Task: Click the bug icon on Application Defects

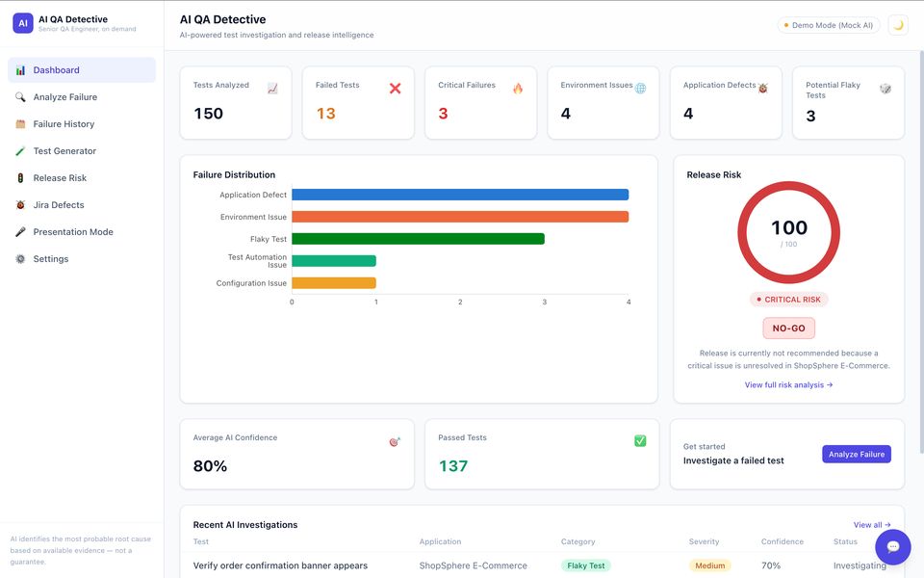Action: pos(762,89)
